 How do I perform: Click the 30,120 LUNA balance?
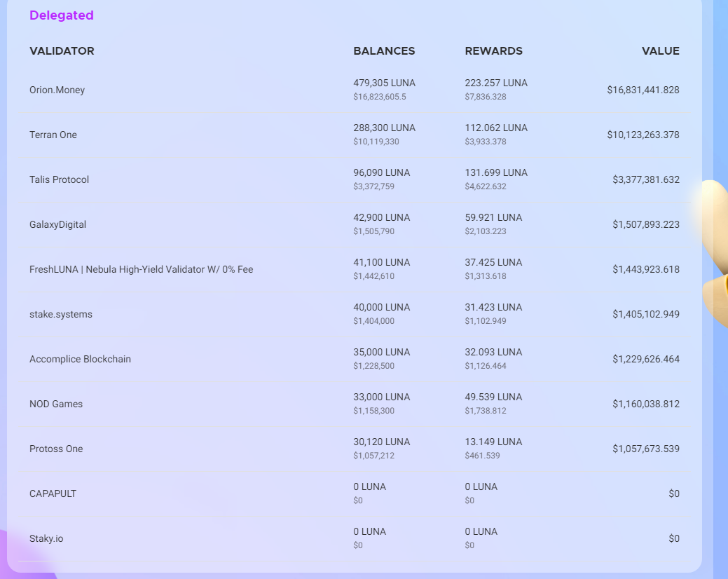(x=381, y=442)
